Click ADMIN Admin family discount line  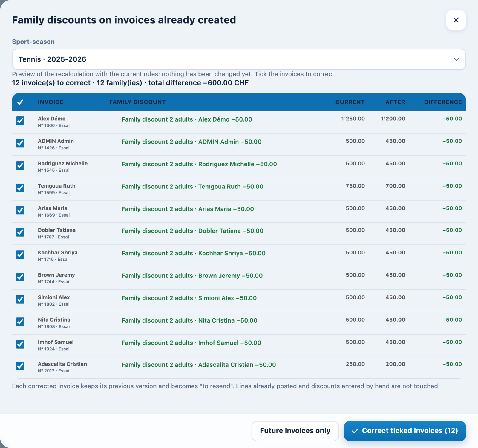pos(191,142)
